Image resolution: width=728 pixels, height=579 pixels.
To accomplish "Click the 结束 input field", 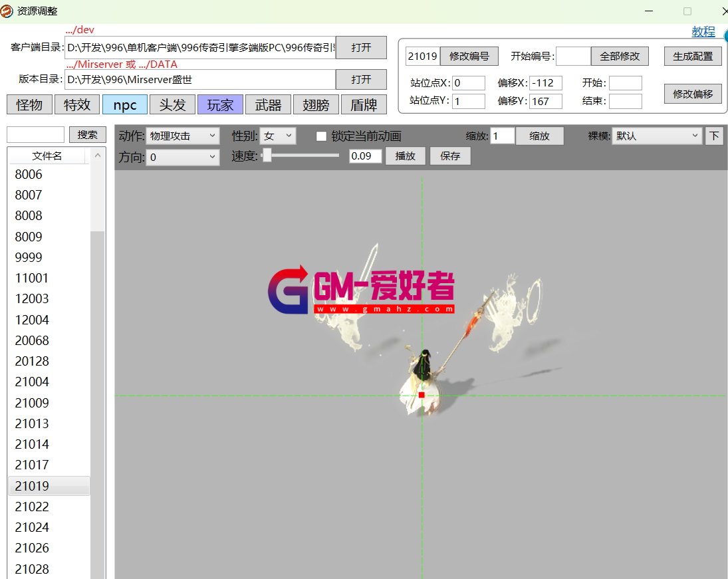I will (626, 101).
